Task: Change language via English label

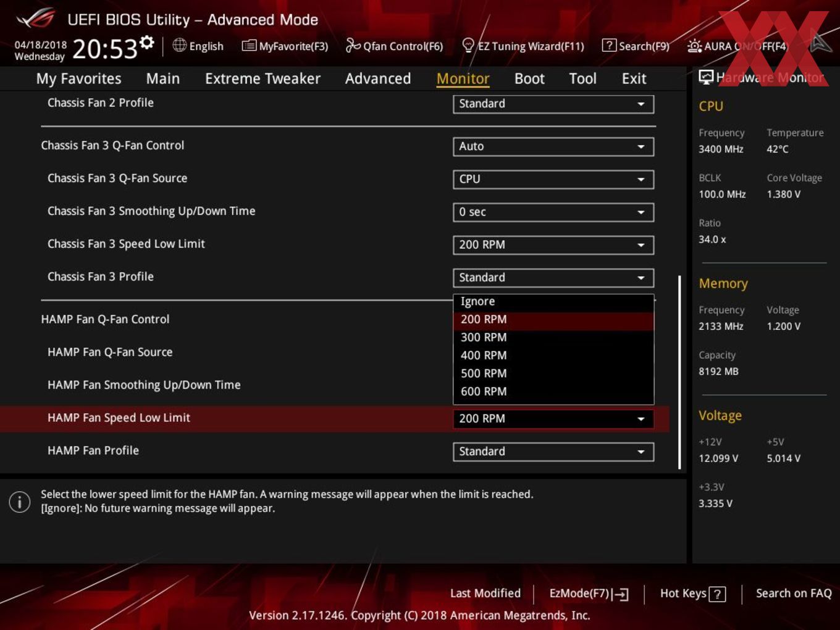Action: tap(206, 46)
